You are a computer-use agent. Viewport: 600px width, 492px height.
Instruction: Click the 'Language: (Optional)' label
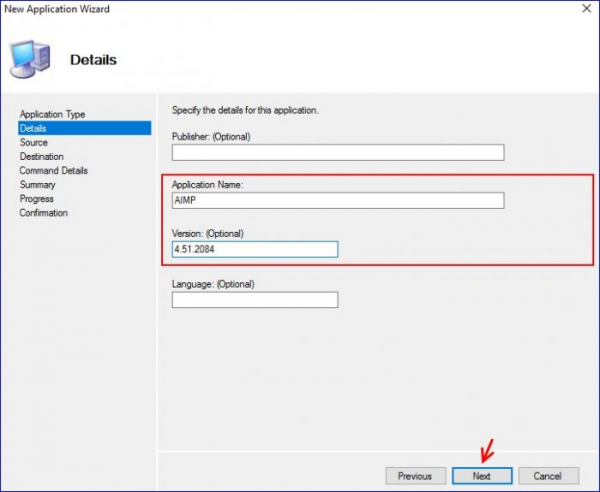[x=213, y=284]
